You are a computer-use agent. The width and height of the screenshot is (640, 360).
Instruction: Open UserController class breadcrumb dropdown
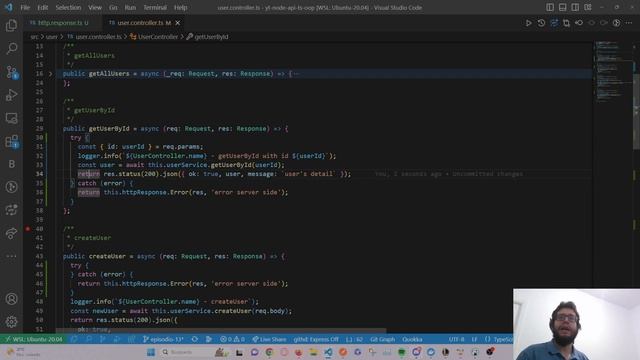tap(154, 37)
